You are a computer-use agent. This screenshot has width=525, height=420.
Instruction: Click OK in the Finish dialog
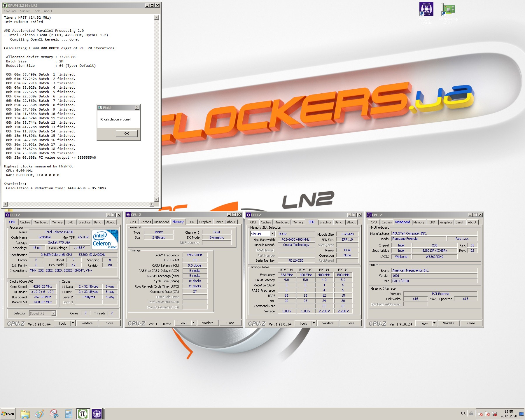point(127,134)
